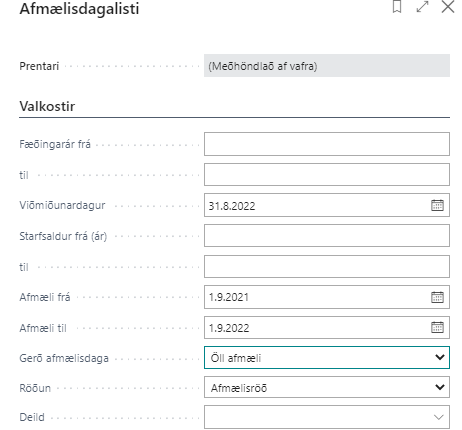
Task: Click the Fæðingarár frá input field
Action: pyautogui.click(x=327, y=144)
